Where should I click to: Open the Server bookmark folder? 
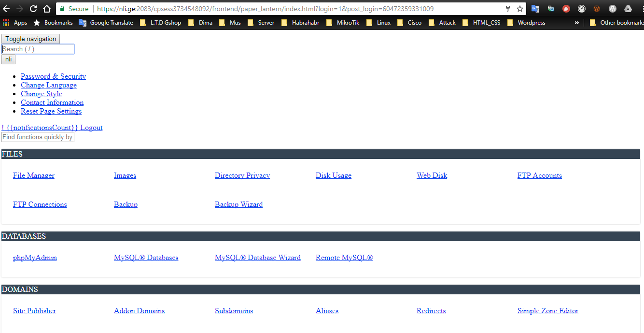click(260, 23)
